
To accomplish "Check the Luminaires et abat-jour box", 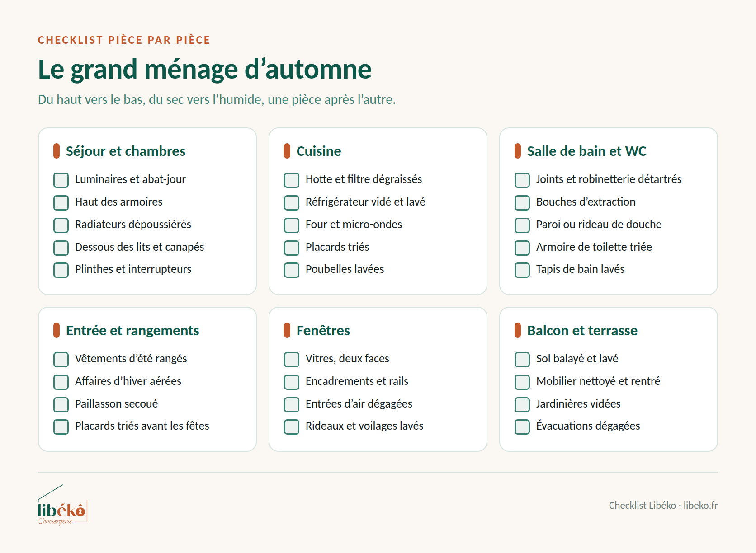I will click(x=61, y=180).
